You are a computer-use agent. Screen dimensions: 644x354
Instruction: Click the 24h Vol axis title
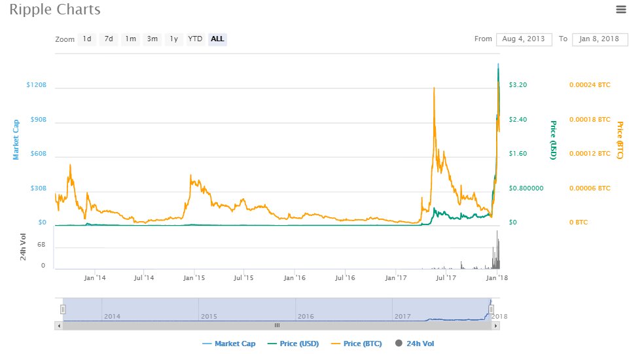[x=23, y=247]
